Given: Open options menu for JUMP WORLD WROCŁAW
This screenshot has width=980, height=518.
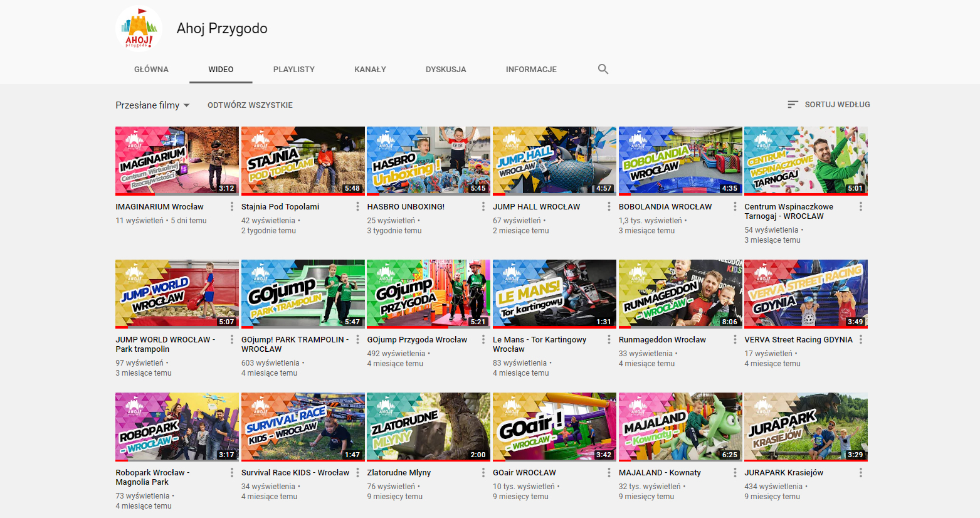Looking at the screenshot, I should tap(231, 339).
